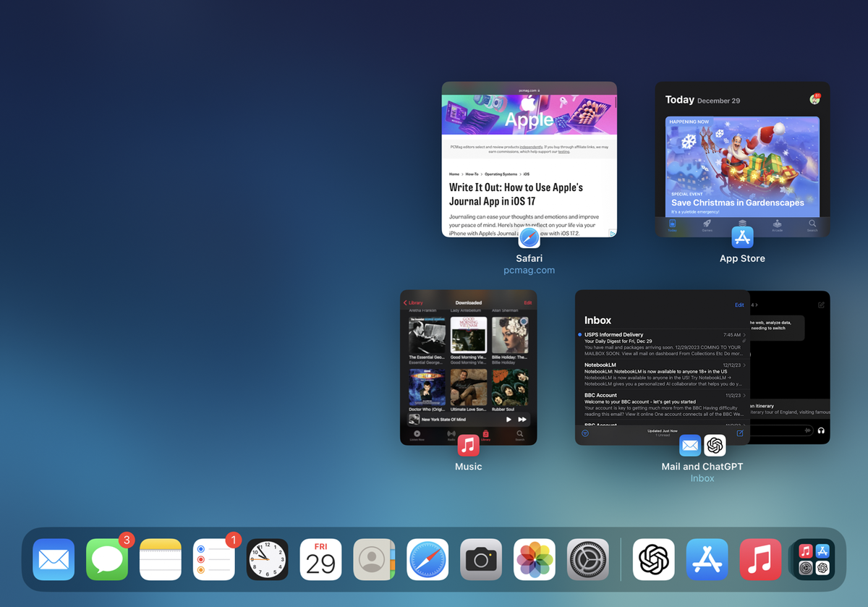
Task: Launch Contacts app from the dock
Action: 374,559
